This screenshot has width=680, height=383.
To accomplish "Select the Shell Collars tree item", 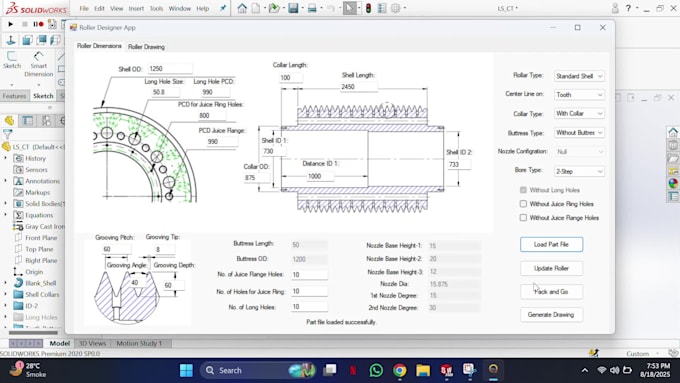I will (42, 294).
